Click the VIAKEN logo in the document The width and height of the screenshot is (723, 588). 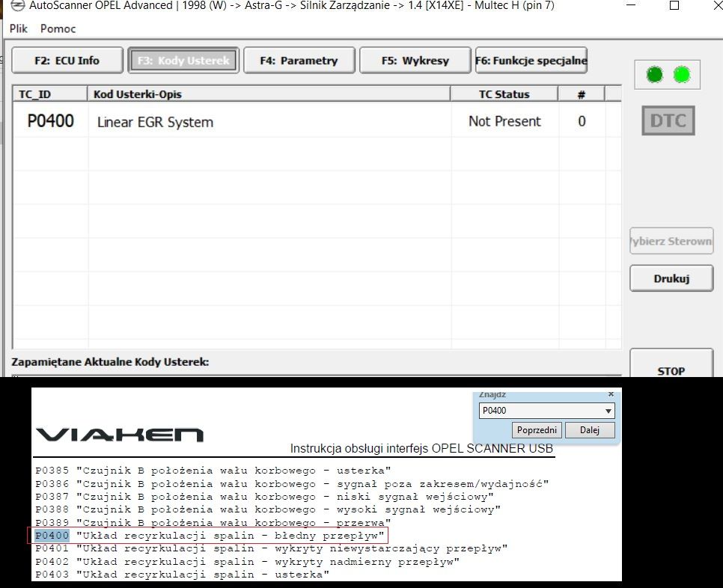120,435
